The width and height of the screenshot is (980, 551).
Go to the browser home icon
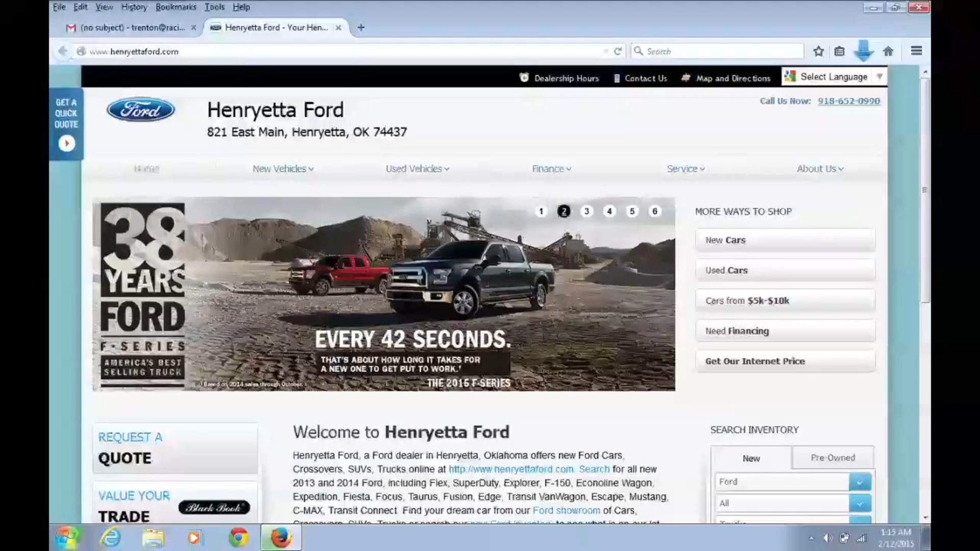click(888, 51)
